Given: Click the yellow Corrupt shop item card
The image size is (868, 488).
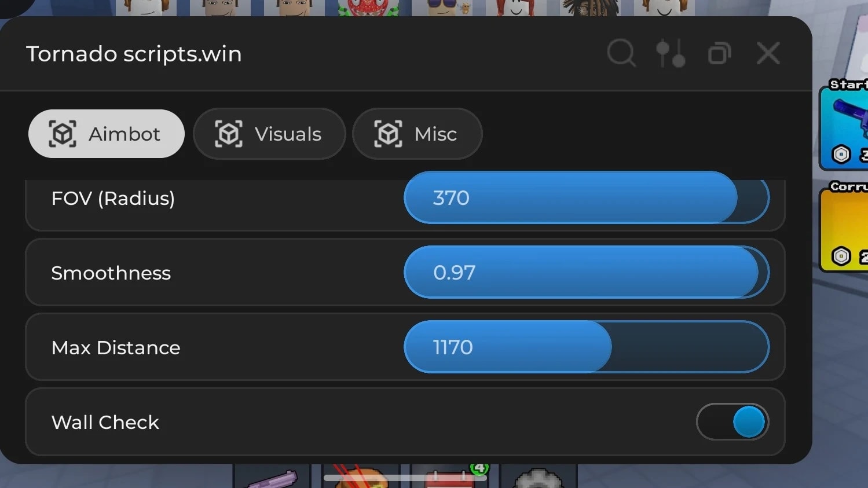Looking at the screenshot, I should pos(844,226).
